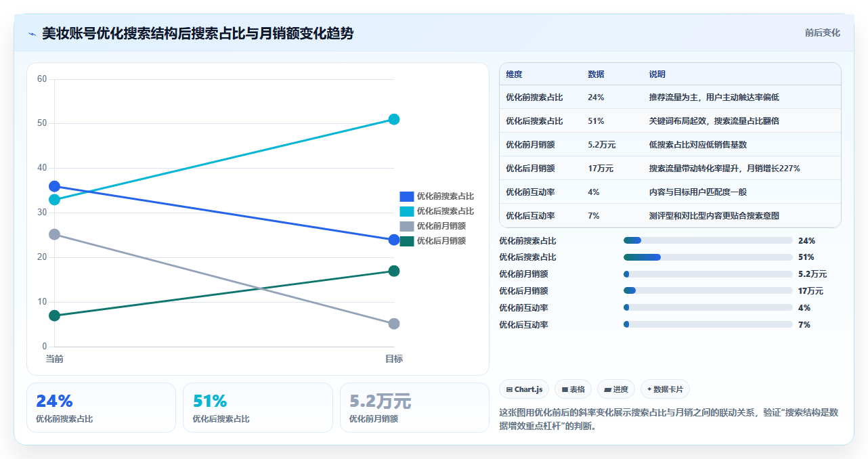Click the icon in the Chart.js chip

[x=509, y=389]
